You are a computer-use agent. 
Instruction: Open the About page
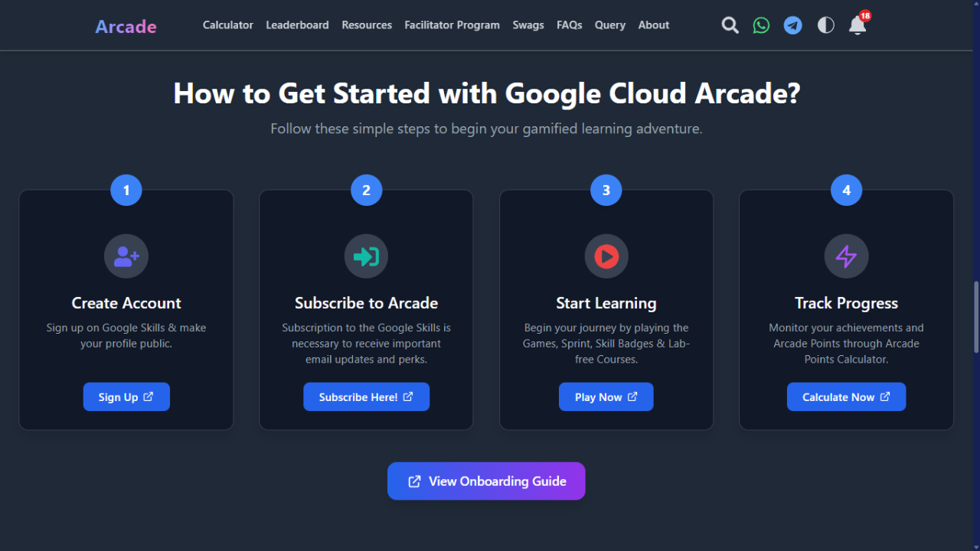(654, 25)
